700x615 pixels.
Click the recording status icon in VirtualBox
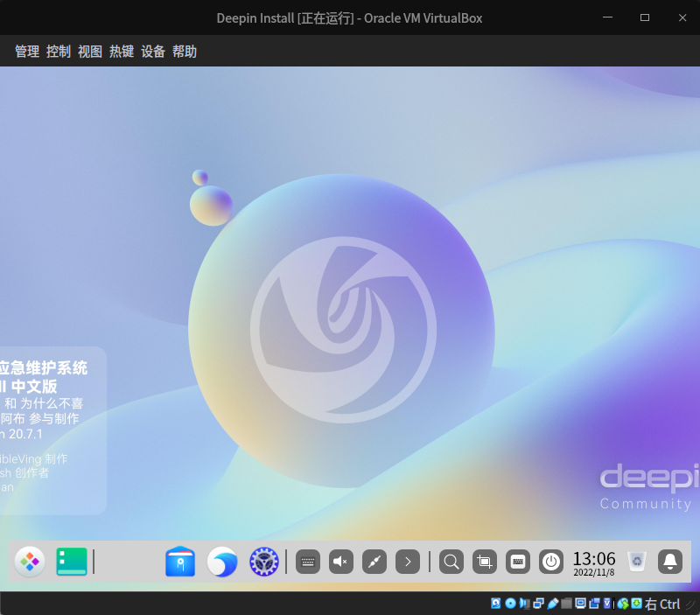(594, 604)
